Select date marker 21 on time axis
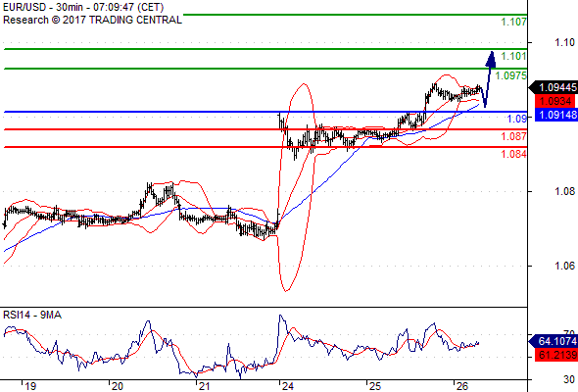 (204, 386)
